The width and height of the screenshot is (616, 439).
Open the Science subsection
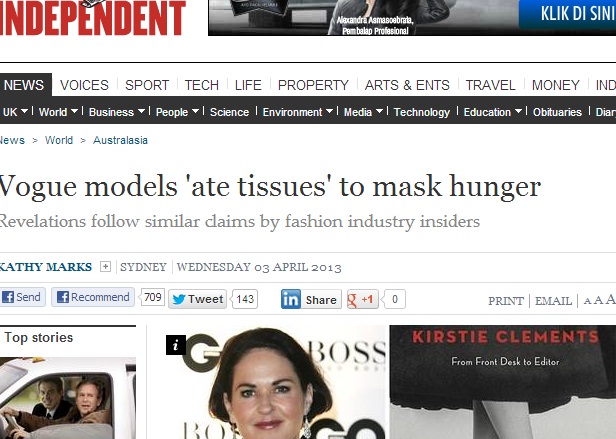point(229,112)
